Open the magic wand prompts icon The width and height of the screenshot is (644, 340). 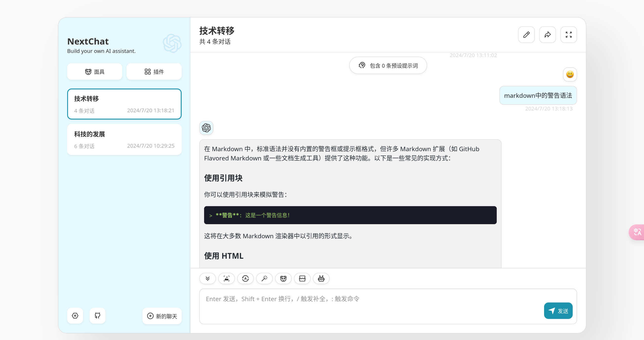264,278
